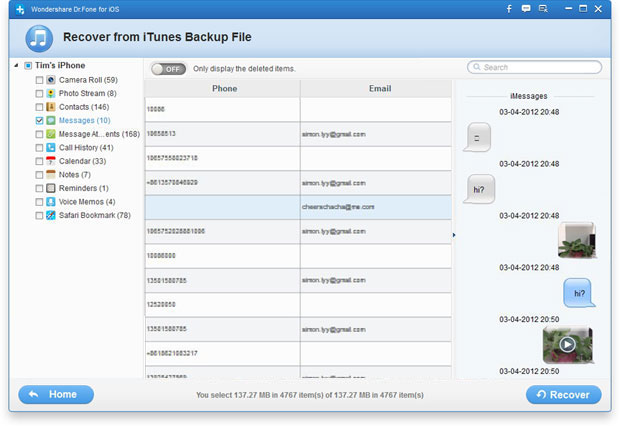This screenshot has height=426, width=620.
Task: Select the Tim's iPhone label
Action: (60, 65)
